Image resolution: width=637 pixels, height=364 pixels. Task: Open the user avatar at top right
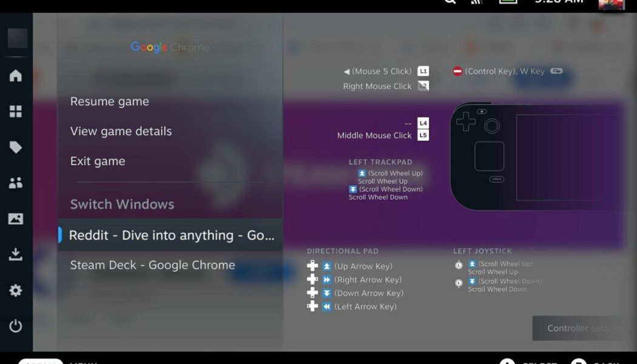[x=611, y=4]
